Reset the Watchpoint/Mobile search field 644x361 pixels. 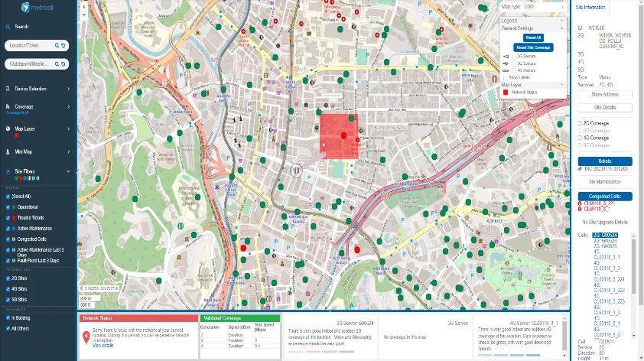click(x=63, y=64)
